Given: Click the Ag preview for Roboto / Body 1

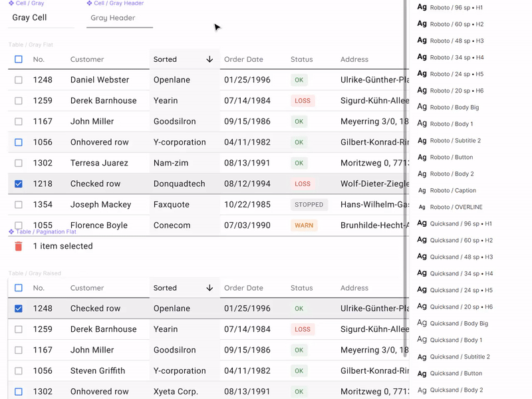Looking at the screenshot, I should [422, 124].
